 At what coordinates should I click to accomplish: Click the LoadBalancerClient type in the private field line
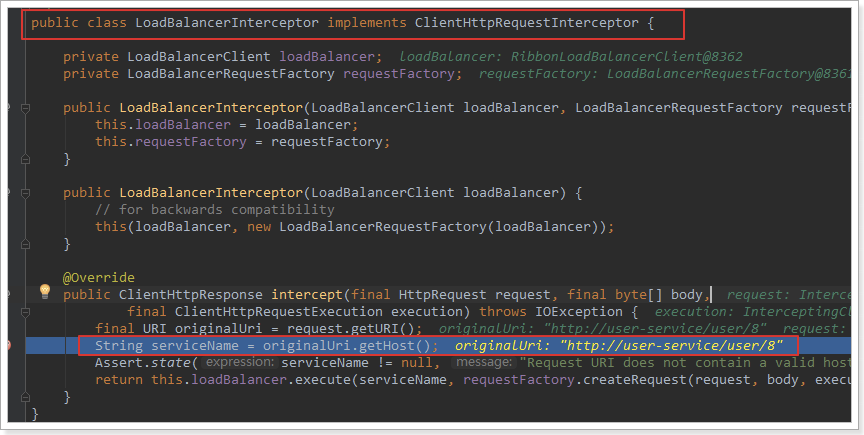[199, 57]
